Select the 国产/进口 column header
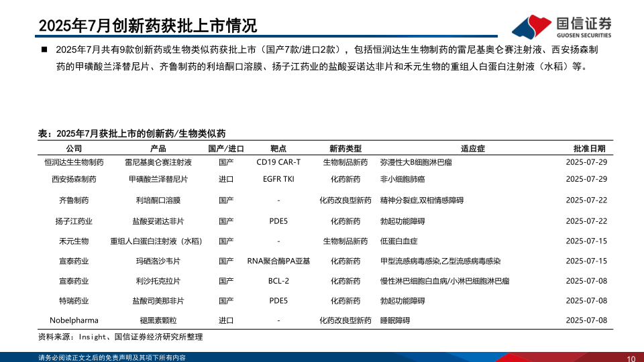The image size is (644, 362). point(226,149)
